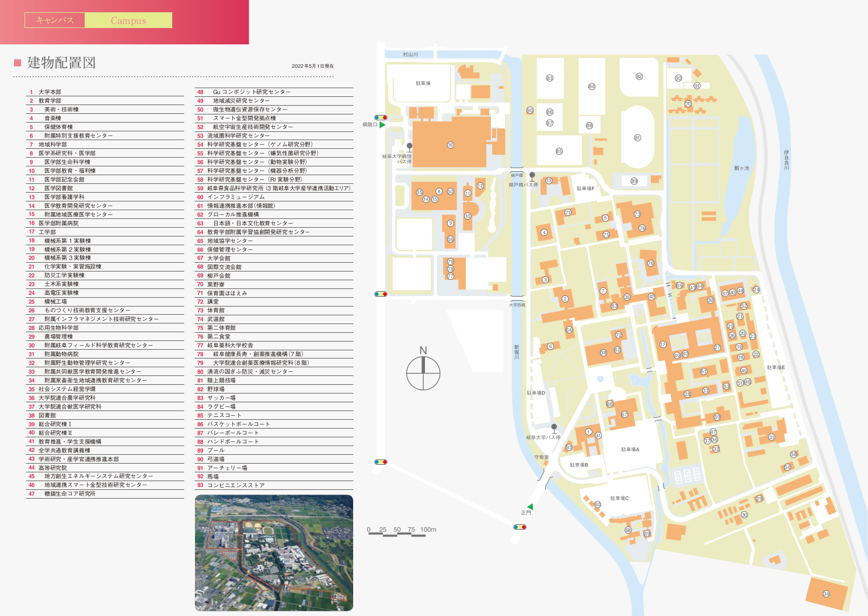This screenshot has width=868, height=616.
Task: Click the traffic light icon beside 病院口
Action: (381, 118)
